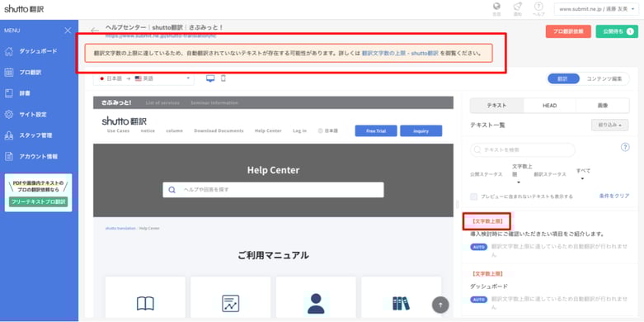Click the house icon beside ダッシュボード
Image resolution: width=644 pixels, height=322 pixels.
pos(8,51)
